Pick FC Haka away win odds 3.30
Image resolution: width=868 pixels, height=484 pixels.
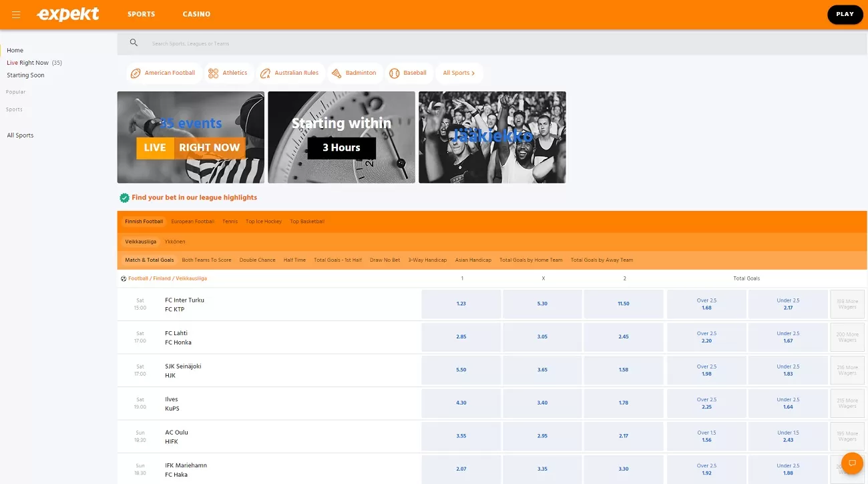(624, 469)
